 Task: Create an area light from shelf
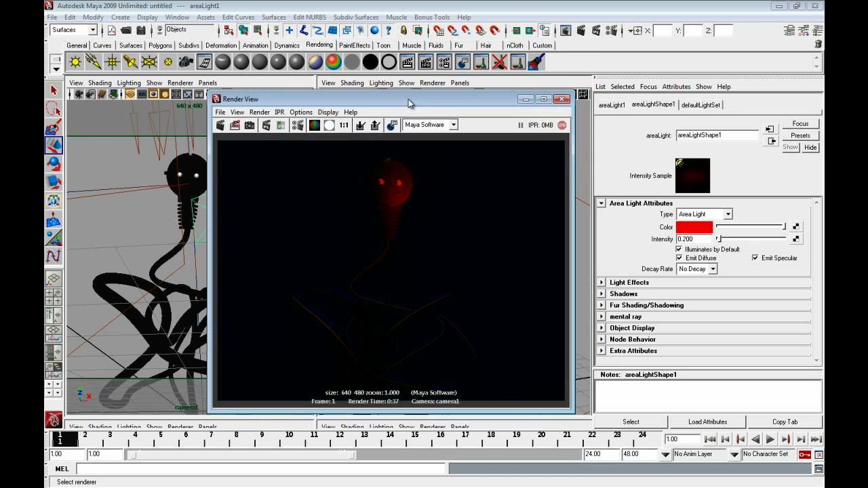[149, 62]
